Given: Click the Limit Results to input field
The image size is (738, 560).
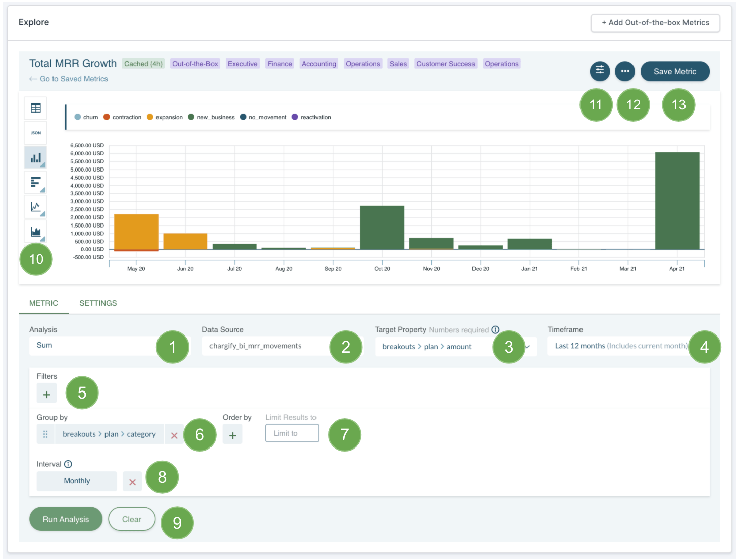Looking at the screenshot, I should click(292, 433).
